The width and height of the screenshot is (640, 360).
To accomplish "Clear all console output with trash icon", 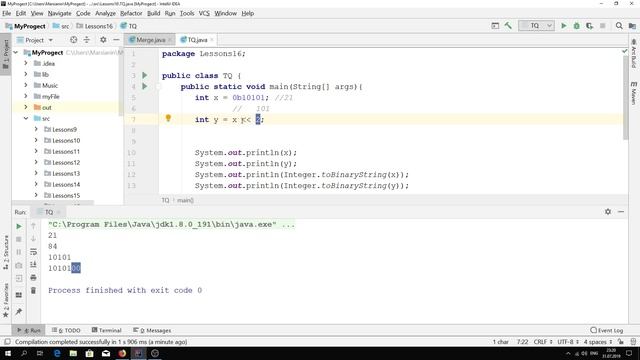I will pos(33,291).
